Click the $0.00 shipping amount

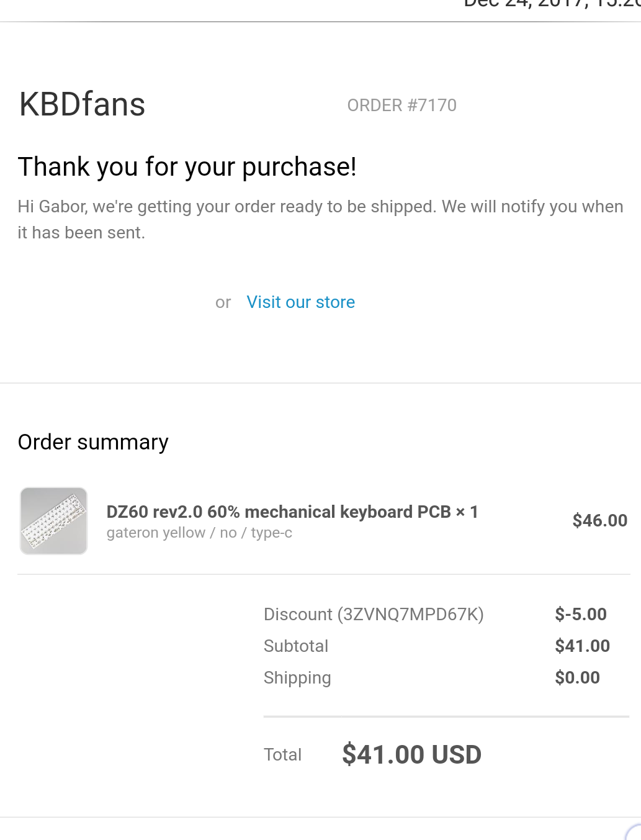pyautogui.click(x=578, y=678)
